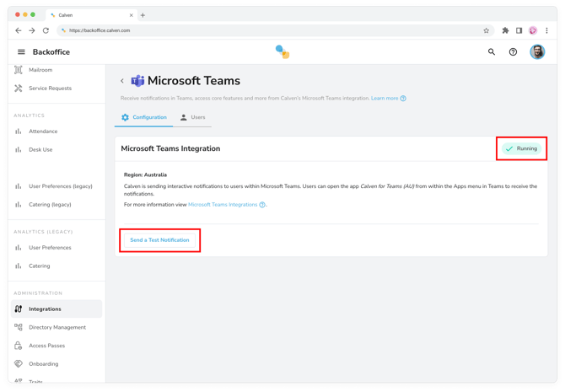The image size is (565, 392).
Task: Reload the page in the browser
Action: coord(46,30)
